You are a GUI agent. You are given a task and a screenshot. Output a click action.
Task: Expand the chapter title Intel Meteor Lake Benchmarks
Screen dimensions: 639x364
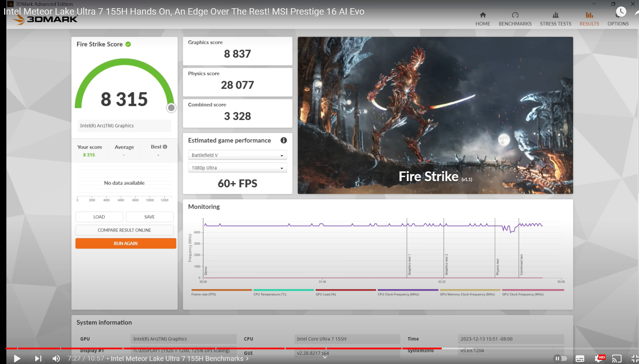(180, 359)
